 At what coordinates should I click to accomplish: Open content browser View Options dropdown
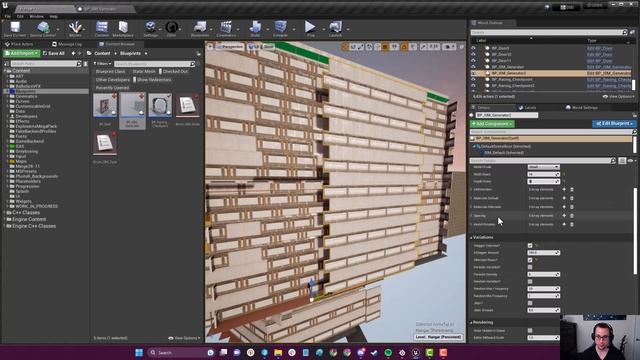(x=184, y=338)
